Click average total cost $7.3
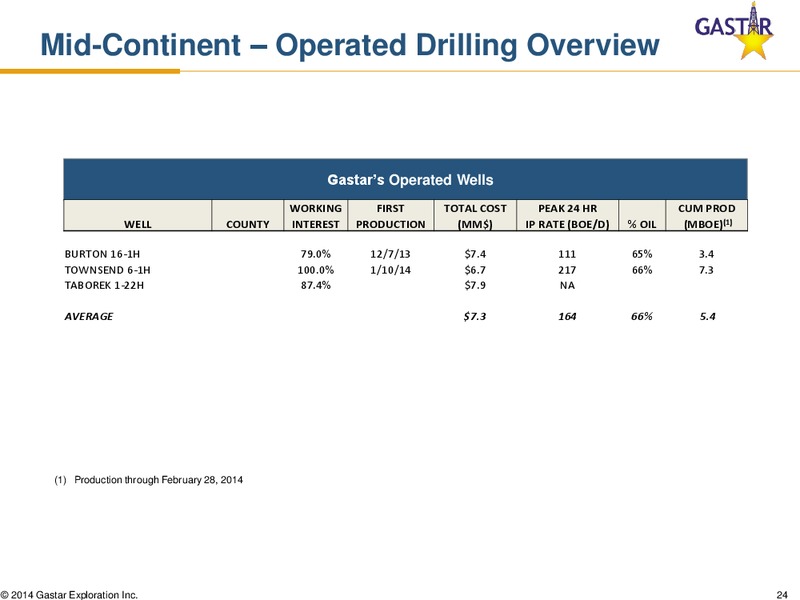Viewport: 800px width, 600px height. pyautogui.click(x=475, y=316)
